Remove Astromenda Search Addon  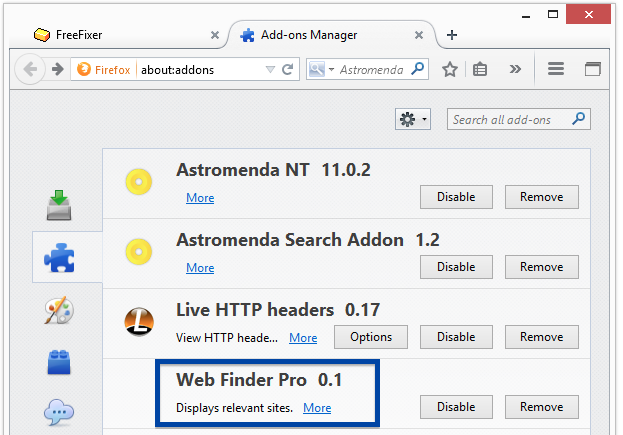click(542, 267)
